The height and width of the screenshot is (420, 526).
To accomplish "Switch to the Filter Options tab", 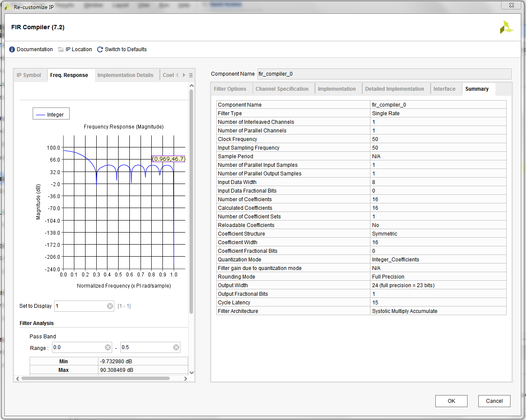I will (x=230, y=89).
